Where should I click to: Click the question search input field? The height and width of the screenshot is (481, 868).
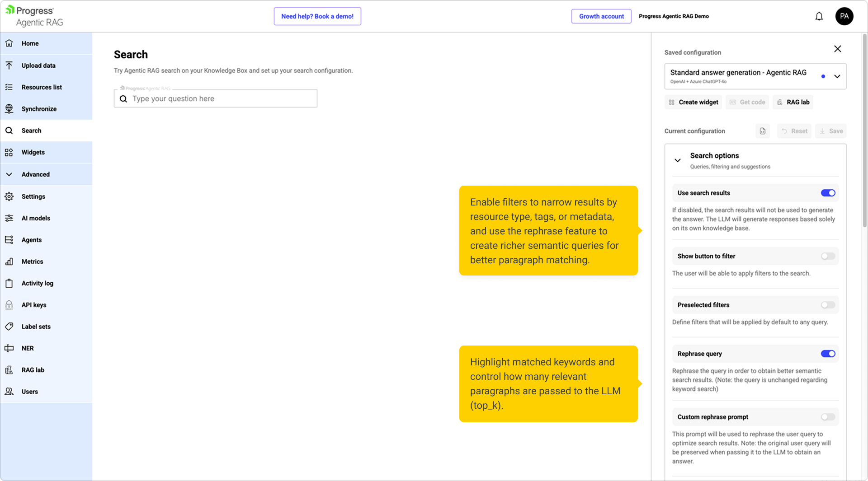pyautogui.click(x=222, y=98)
